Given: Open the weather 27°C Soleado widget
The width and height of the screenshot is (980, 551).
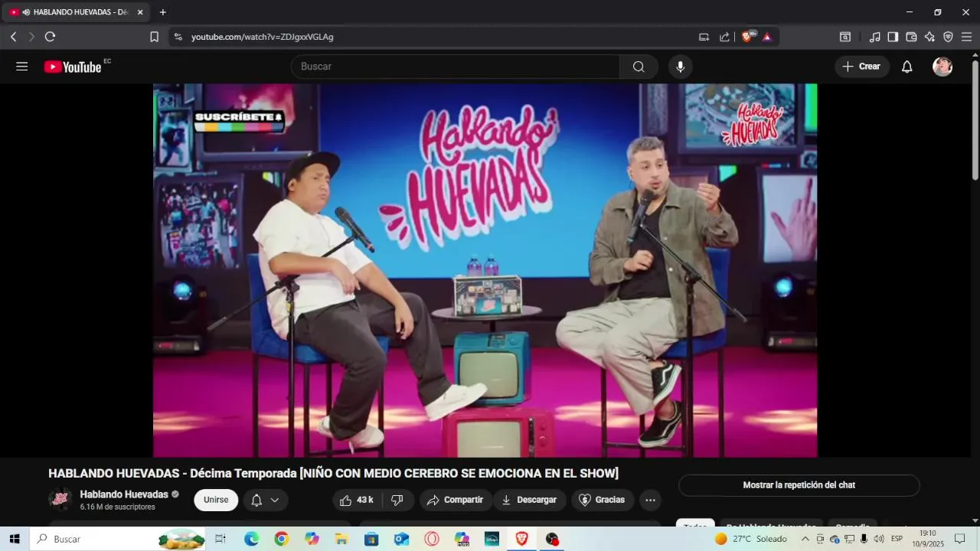Looking at the screenshot, I should (x=750, y=539).
